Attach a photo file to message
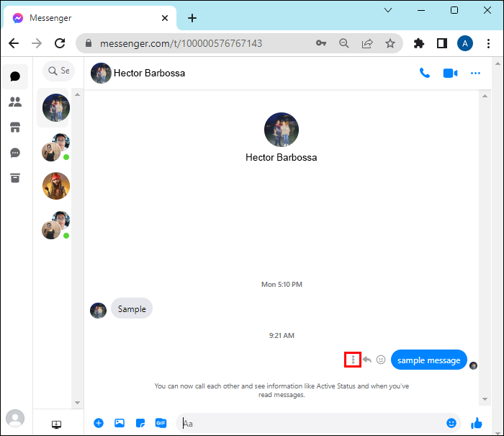 120,423
